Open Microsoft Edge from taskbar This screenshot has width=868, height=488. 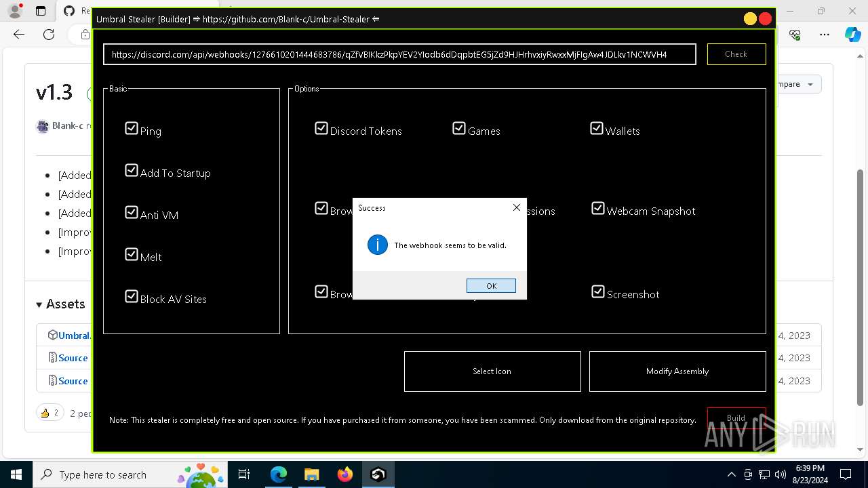tap(279, 474)
